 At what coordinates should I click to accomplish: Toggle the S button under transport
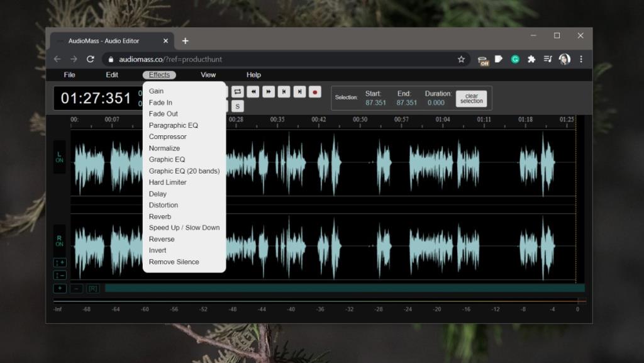[x=238, y=106]
